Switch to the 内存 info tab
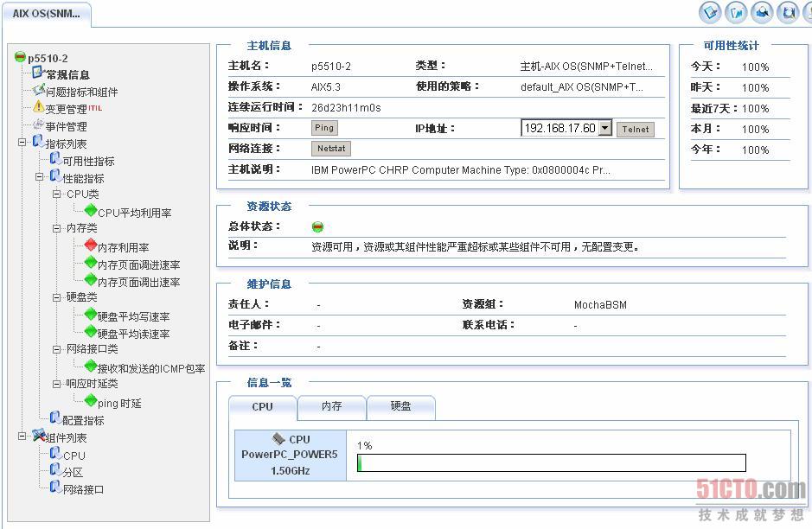 pyautogui.click(x=331, y=407)
